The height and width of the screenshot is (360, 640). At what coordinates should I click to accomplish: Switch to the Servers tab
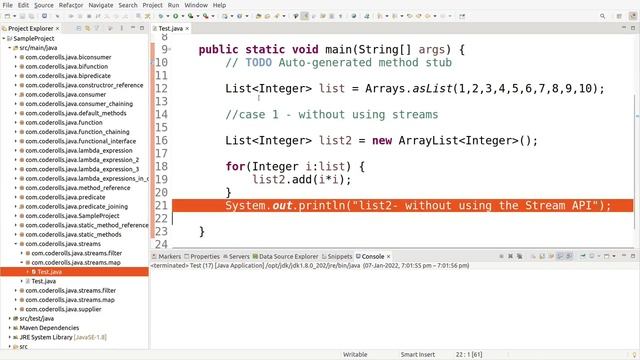pos(236,256)
